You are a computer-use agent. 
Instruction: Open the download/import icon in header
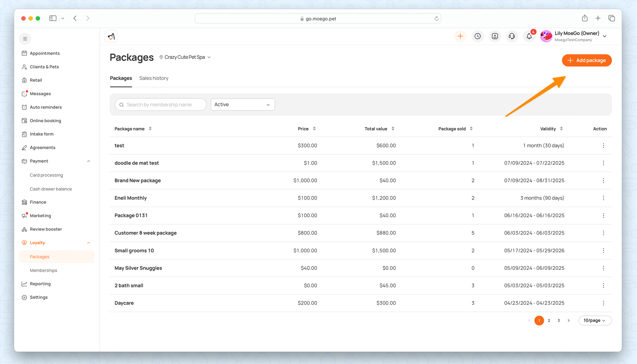[x=495, y=36]
